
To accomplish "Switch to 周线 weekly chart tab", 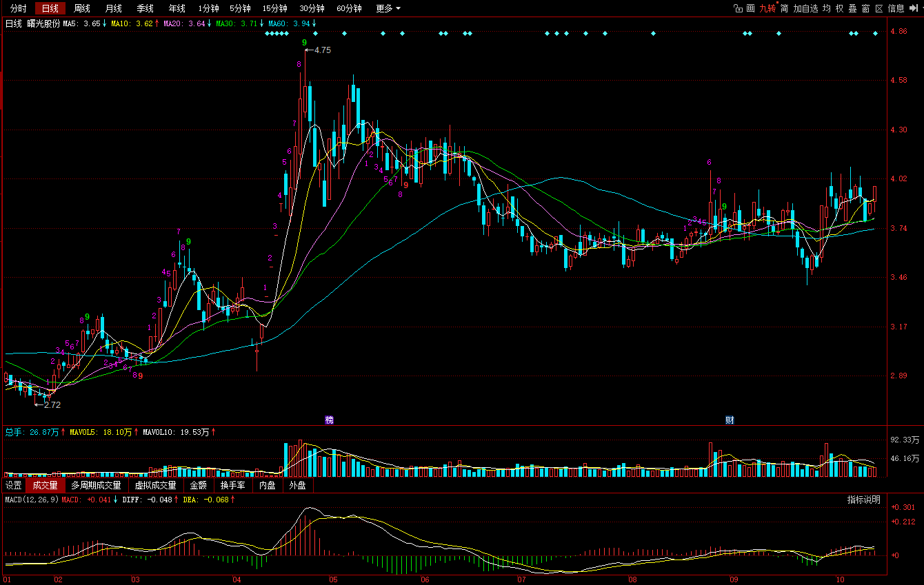I will tap(82, 8).
